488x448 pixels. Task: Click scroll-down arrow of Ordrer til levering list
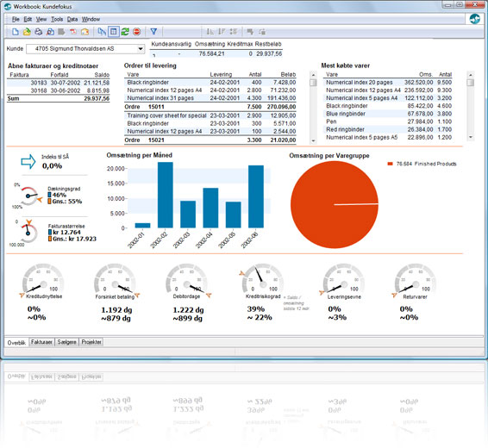[313, 140]
